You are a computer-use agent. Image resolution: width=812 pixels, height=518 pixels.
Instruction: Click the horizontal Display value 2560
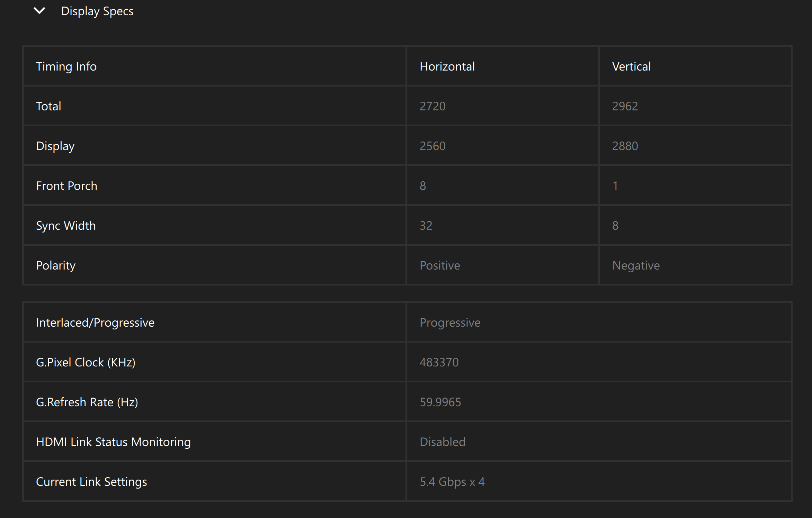tap(432, 146)
